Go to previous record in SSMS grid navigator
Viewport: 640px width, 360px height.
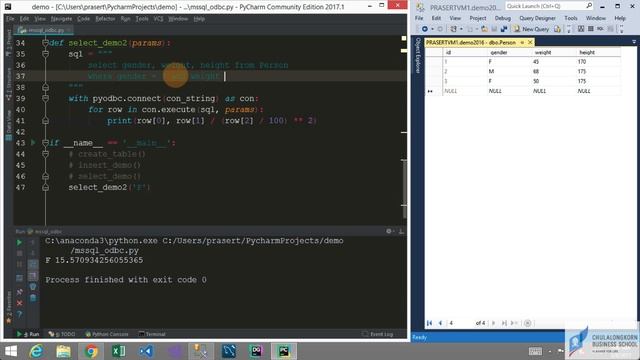pos(440,323)
